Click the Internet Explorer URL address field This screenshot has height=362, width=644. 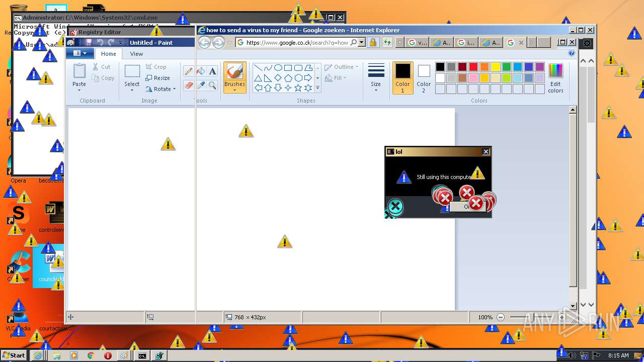(297, 43)
